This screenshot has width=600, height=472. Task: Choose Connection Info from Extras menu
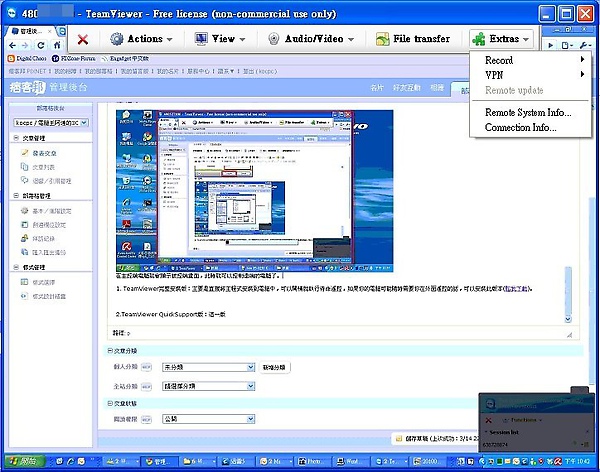coord(521,128)
